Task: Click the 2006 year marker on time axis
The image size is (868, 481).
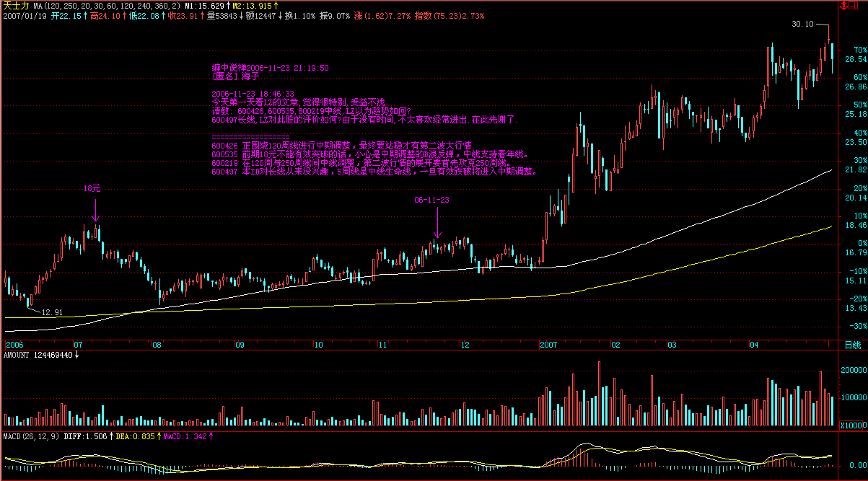Action: tap(14, 345)
